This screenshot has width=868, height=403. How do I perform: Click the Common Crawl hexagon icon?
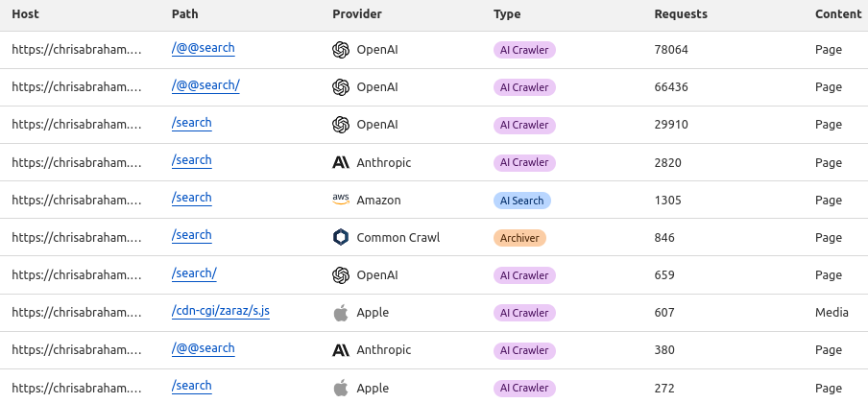pos(340,237)
